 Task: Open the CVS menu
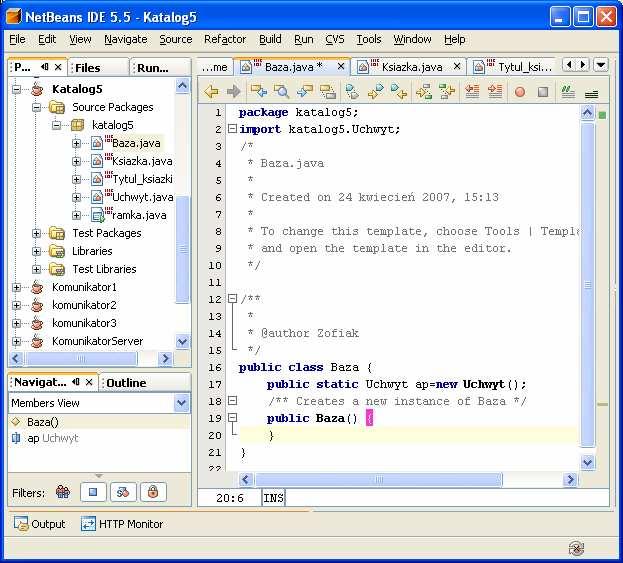335,39
